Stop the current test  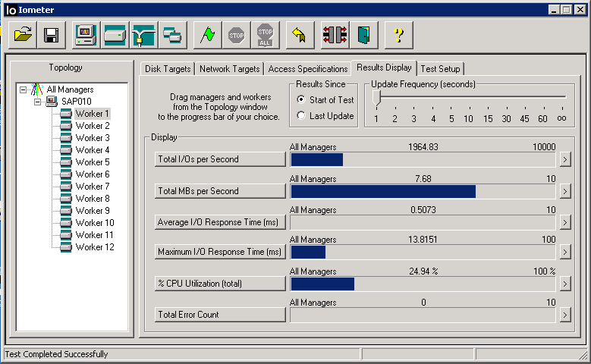[237, 36]
